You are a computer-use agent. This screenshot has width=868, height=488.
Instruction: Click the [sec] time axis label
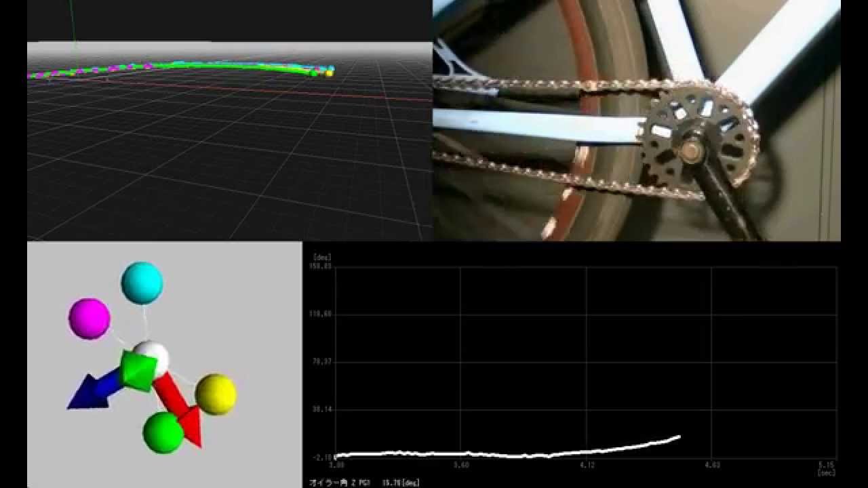(826, 472)
